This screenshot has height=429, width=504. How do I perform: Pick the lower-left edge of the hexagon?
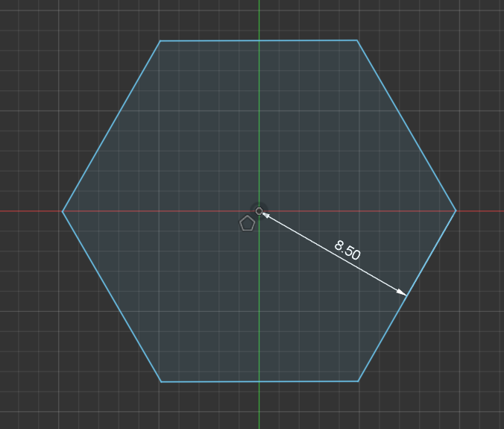tap(112, 297)
